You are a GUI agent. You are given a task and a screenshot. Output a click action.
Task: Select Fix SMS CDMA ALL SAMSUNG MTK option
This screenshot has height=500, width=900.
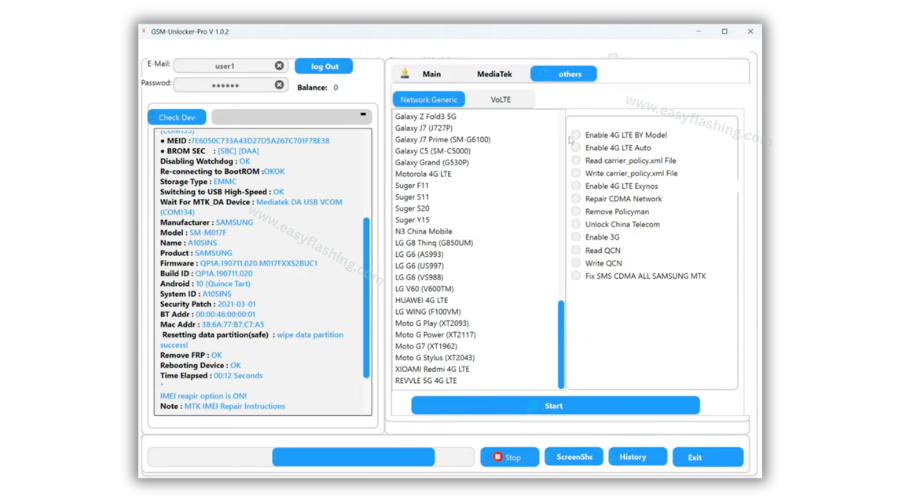pyautogui.click(x=576, y=276)
